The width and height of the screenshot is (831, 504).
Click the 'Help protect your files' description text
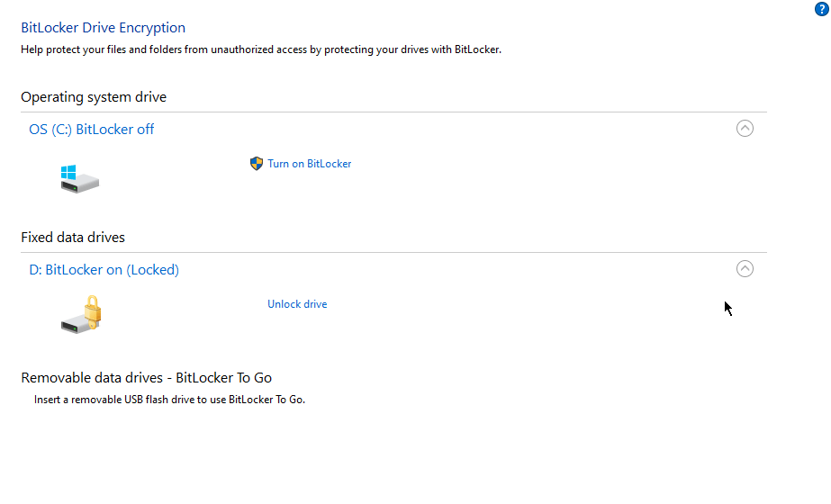pos(261,49)
